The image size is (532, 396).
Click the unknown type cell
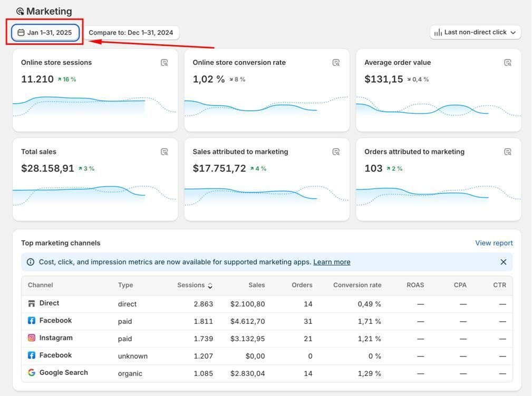133,356
